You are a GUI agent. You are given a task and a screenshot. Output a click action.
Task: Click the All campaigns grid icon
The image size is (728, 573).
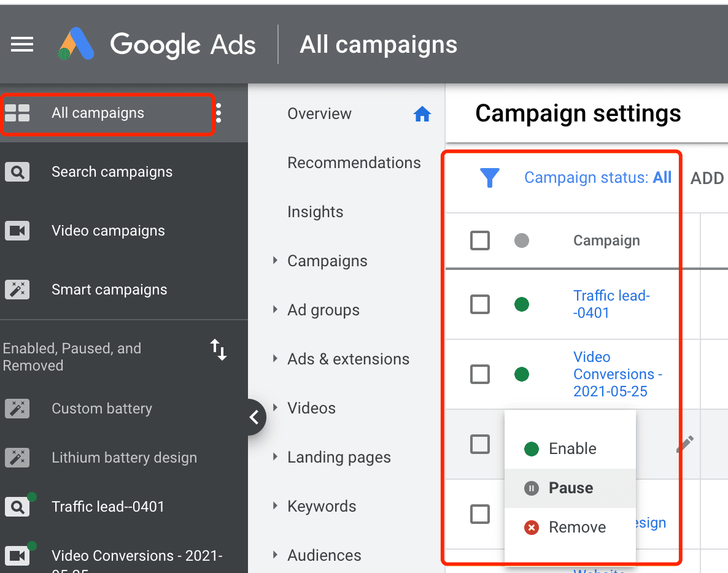pyautogui.click(x=17, y=113)
